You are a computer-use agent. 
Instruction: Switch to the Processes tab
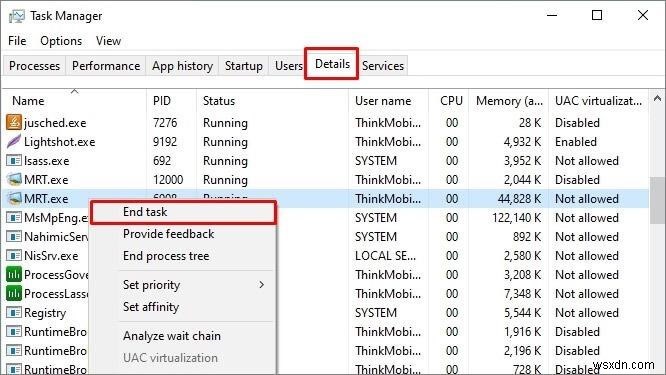click(x=34, y=66)
